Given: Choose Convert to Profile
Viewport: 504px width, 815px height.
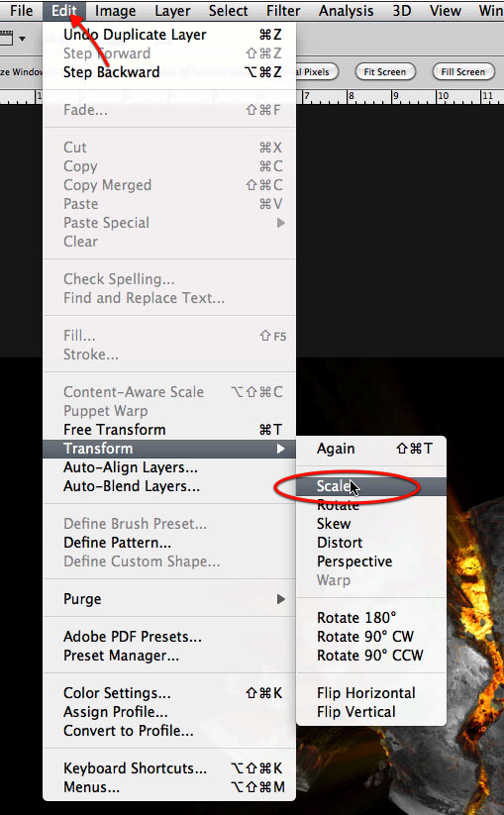Looking at the screenshot, I should click(169, 730).
